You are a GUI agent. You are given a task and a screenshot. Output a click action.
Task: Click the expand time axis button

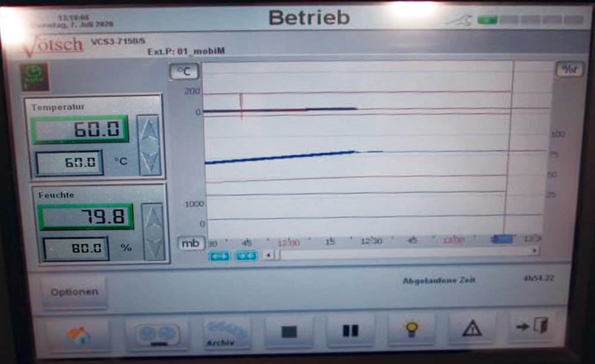[x=218, y=256]
